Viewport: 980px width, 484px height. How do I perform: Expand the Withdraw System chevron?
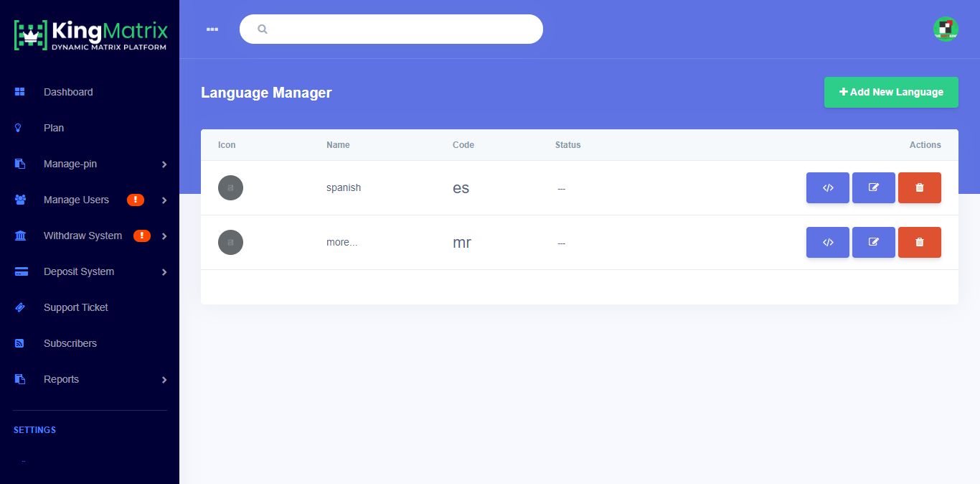pyautogui.click(x=164, y=236)
